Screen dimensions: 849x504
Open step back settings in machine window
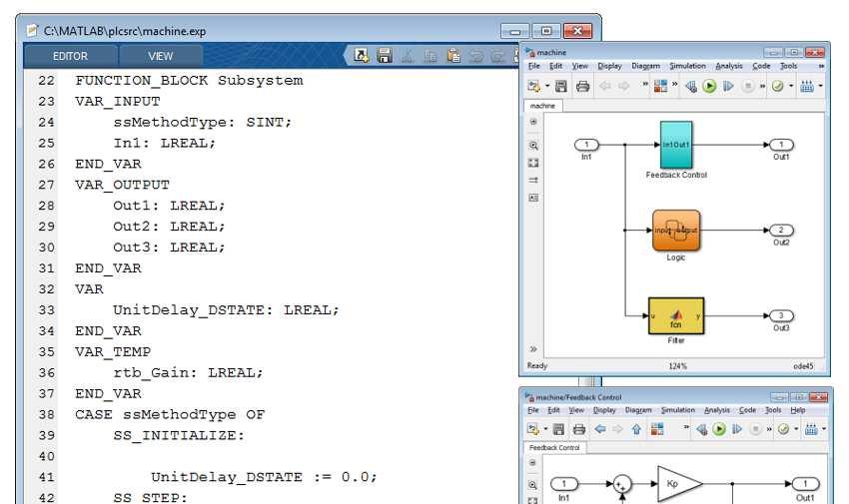691,86
